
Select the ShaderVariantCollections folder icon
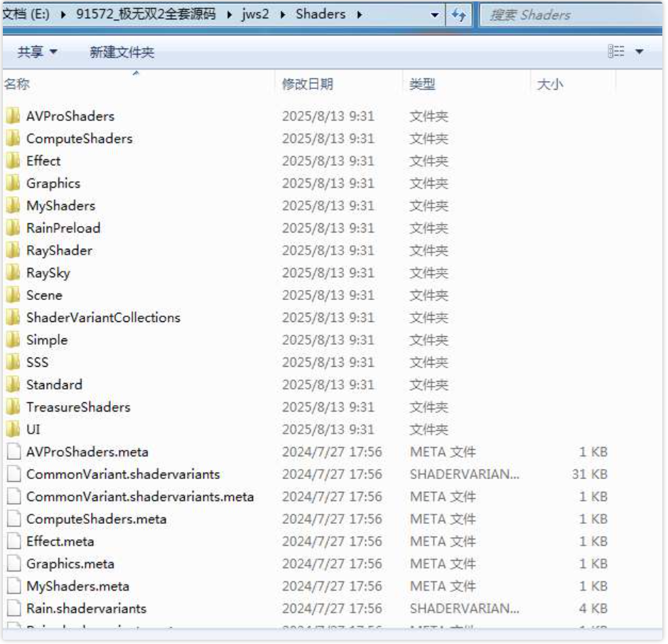coord(13,318)
